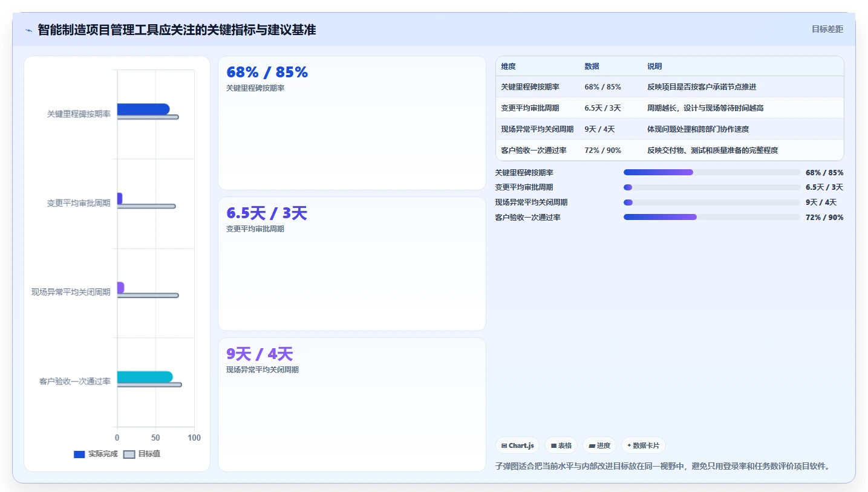Click the lightning icon beside the dashboard title
The image size is (868, 492).
(x=28, y=30)
